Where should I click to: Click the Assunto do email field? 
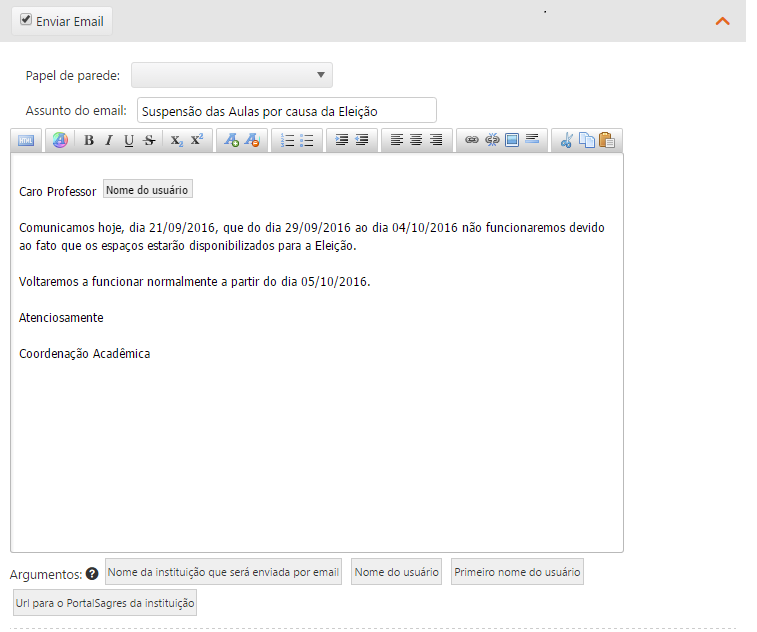(286, 110)
